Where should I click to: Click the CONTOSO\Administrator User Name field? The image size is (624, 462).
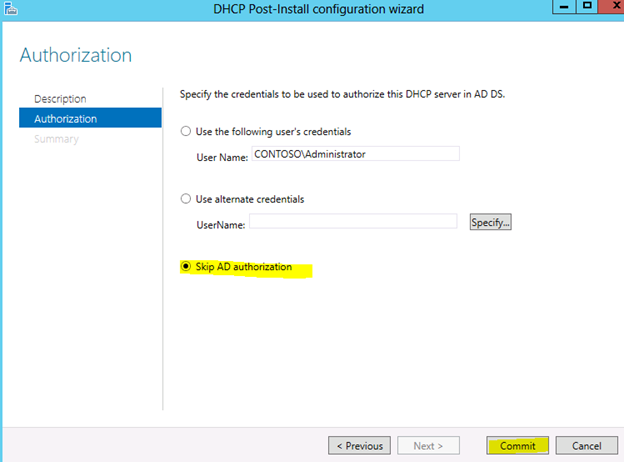(355, 154)
